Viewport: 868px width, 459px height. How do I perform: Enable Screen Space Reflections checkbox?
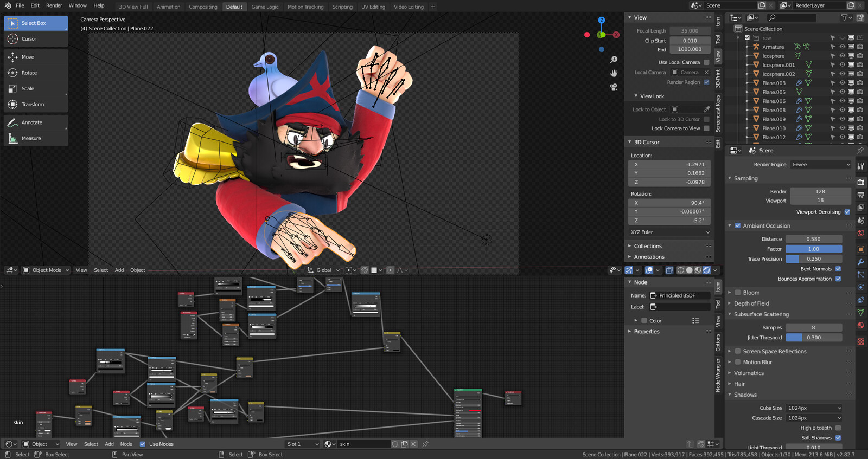[738, 351]
